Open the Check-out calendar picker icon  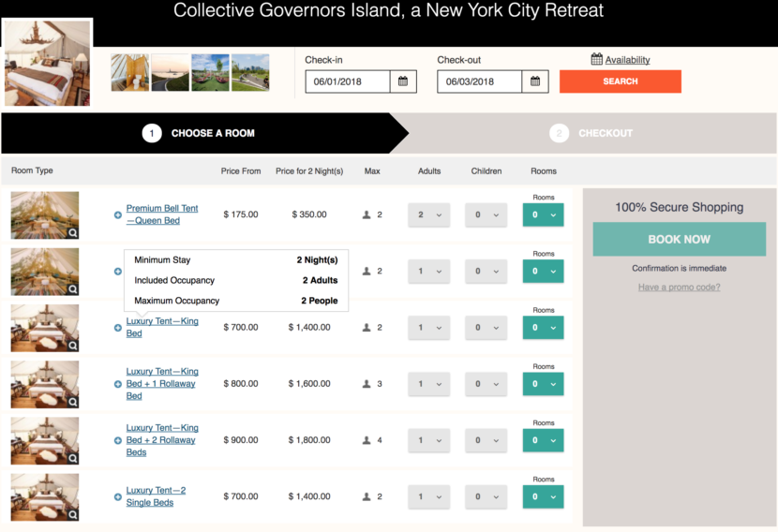(x=535, y=81)
